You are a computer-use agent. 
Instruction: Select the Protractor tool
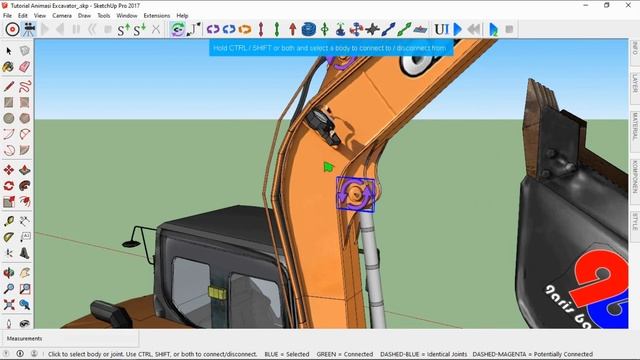pos(9,237)
